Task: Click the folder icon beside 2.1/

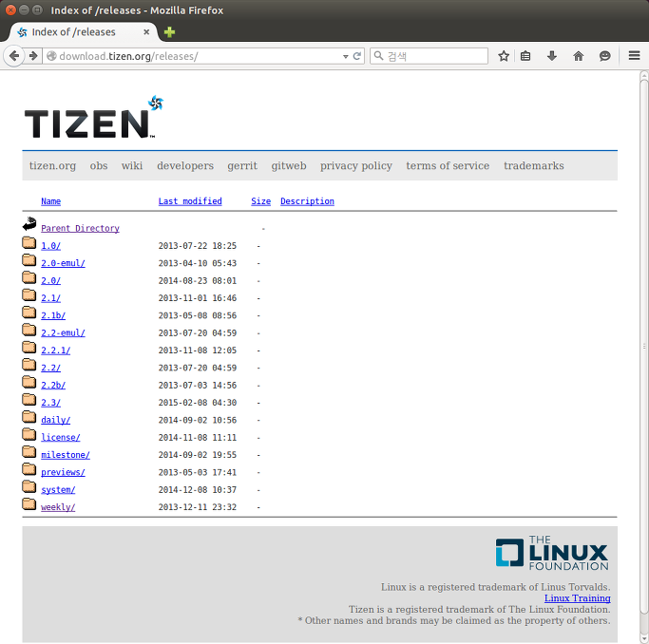Action: click(29, 294)
